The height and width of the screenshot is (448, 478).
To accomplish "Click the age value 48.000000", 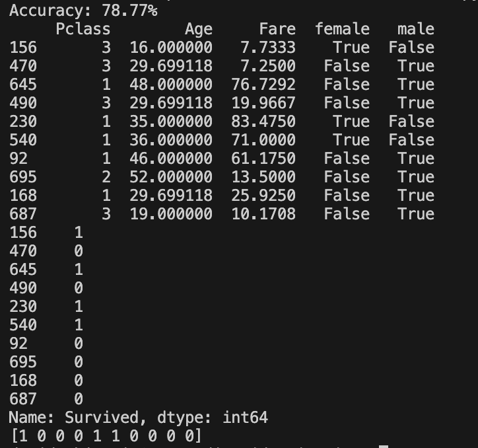I will click(171, 85).
